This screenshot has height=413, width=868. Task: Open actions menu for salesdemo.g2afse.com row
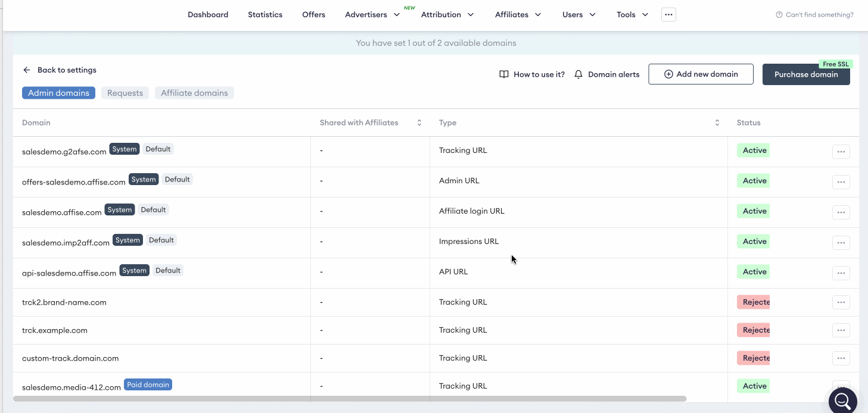click(x=841, y=152)
